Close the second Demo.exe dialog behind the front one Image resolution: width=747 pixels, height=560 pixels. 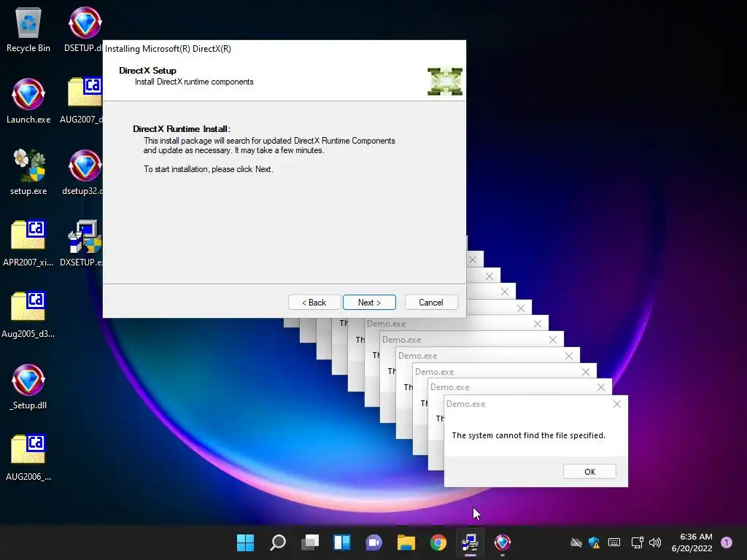pos(601,388)
